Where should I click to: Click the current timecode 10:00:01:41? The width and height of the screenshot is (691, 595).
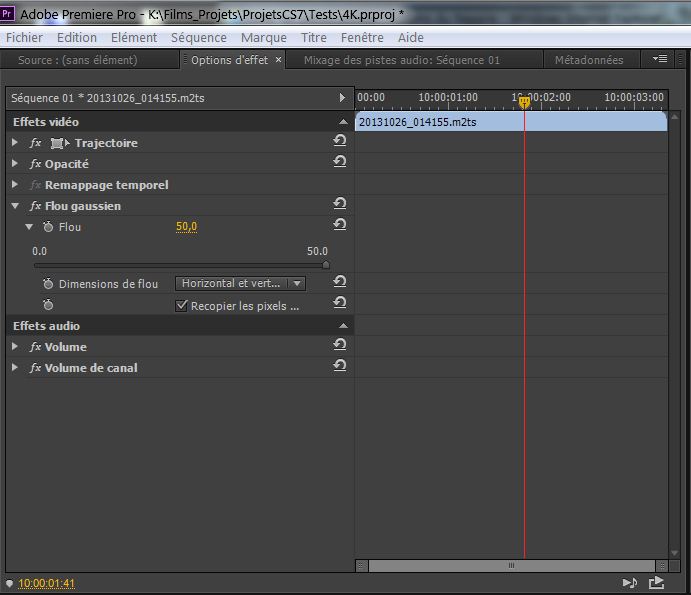point(47,583)
